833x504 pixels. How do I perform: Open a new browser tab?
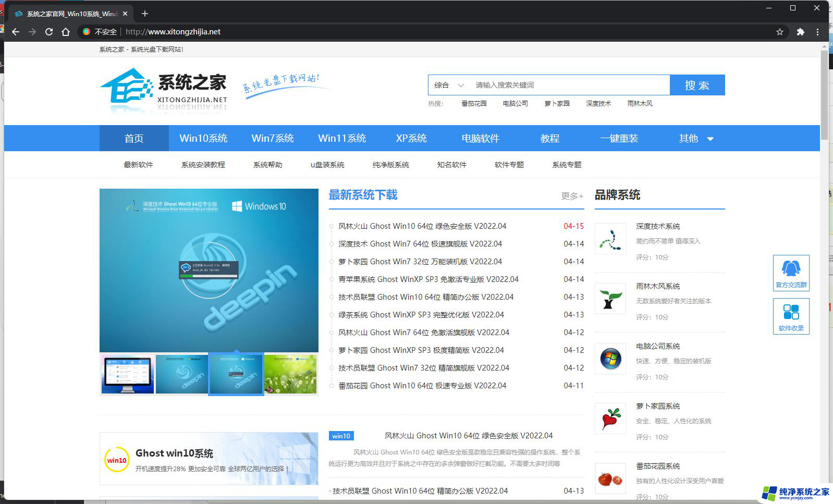(145, 14)
